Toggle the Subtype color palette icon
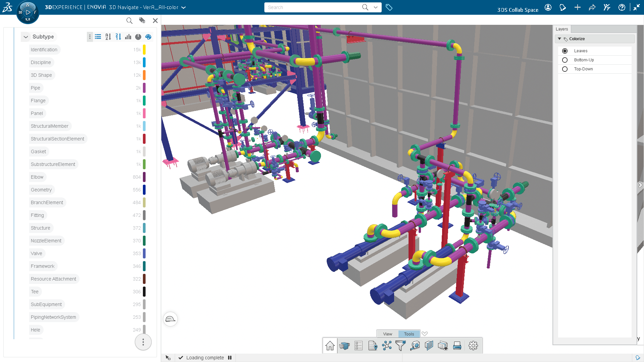644x362 pixels. click(148, 37)
